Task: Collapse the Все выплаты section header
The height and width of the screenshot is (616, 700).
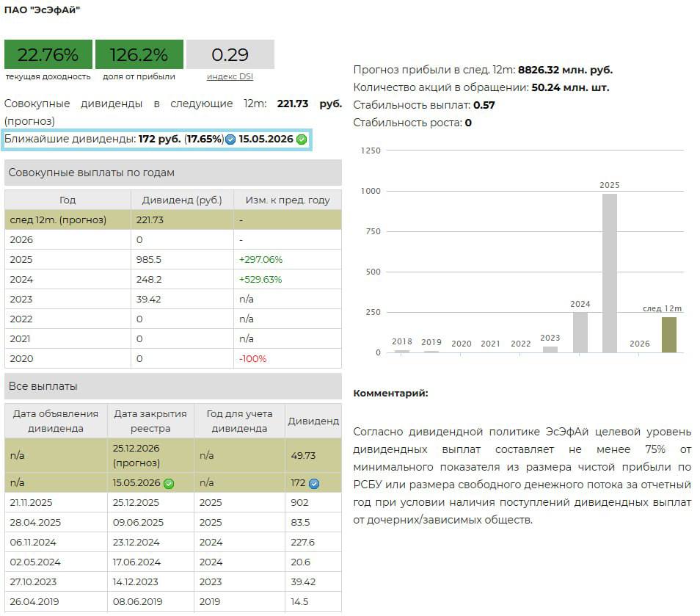Action: point(173,386)
